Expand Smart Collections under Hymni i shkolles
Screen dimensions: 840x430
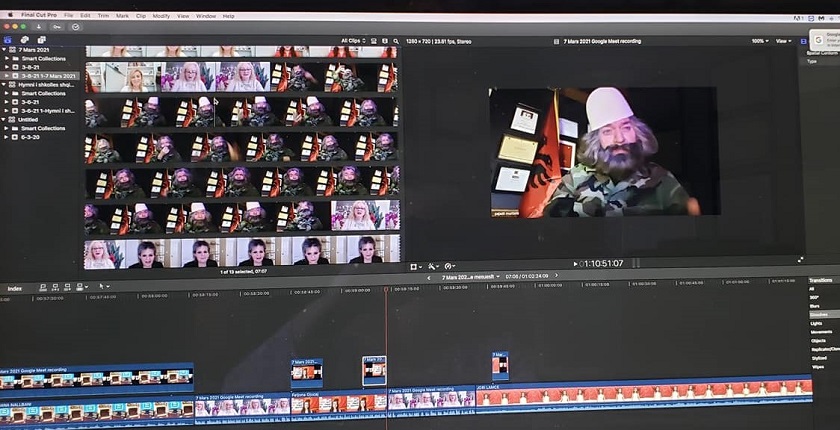(7, 93)
